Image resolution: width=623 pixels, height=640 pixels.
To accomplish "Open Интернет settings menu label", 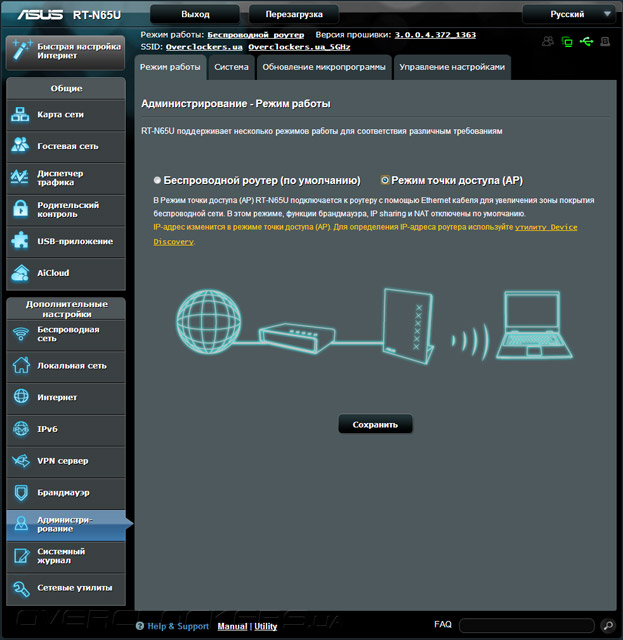I will (57, 397).
